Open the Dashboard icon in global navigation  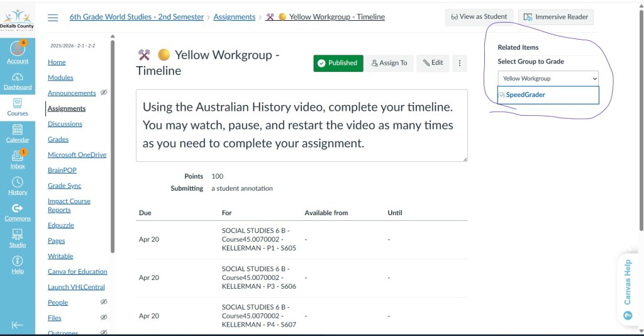(18, 77)
